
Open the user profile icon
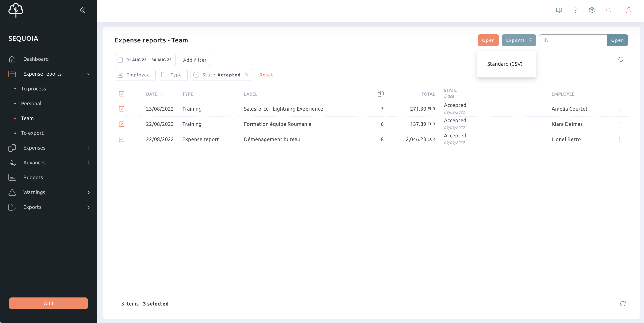629,10
